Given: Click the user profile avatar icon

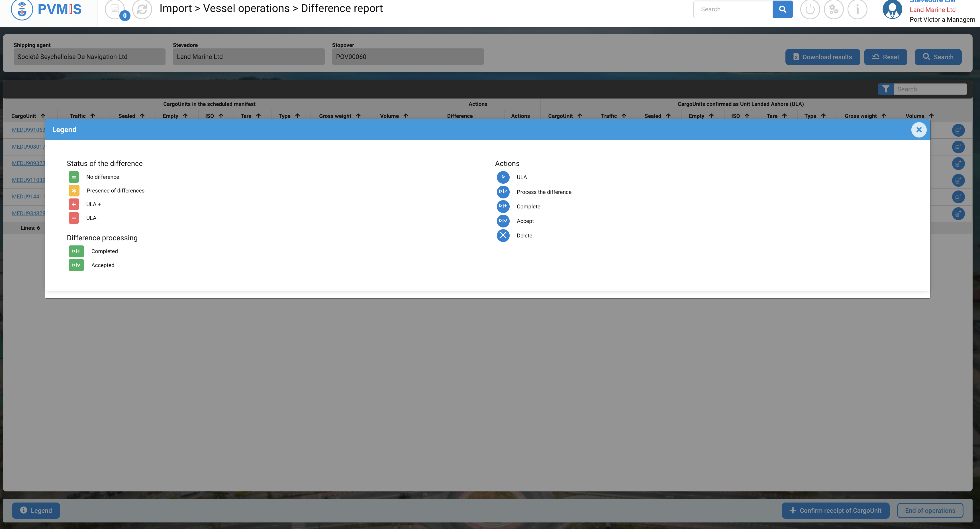Looking at the screenshot, I should [892, 9].
